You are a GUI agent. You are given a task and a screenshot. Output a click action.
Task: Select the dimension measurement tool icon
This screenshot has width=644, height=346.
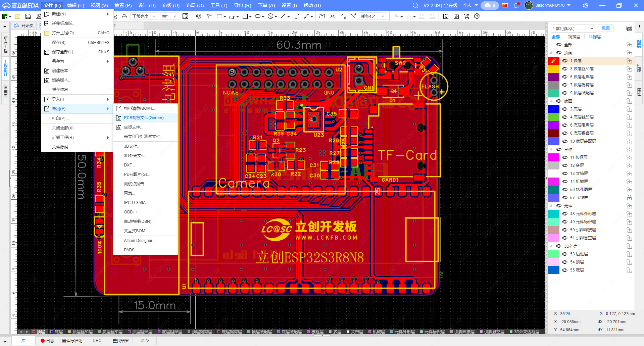[306, 16]
